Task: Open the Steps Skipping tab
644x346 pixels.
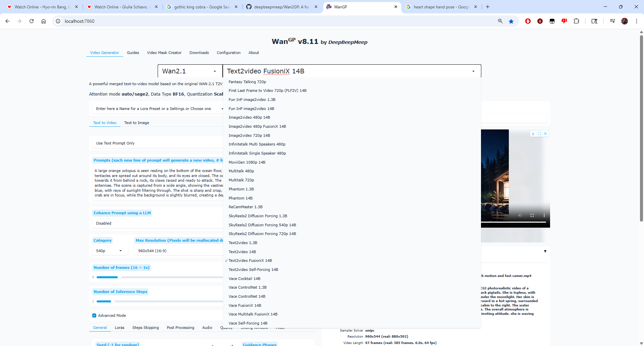Action: coord(146,328)
